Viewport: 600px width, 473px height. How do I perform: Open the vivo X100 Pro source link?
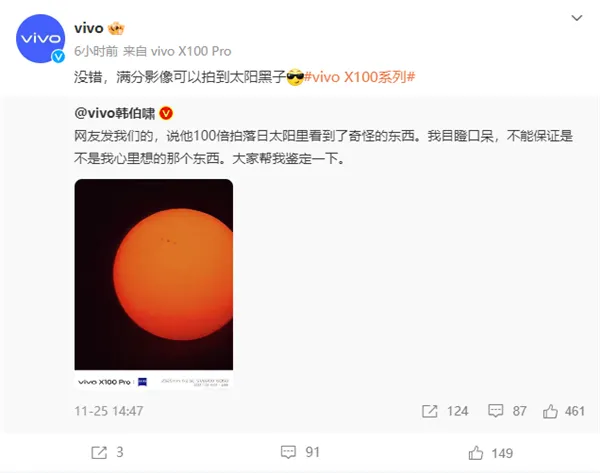point(191,51)
